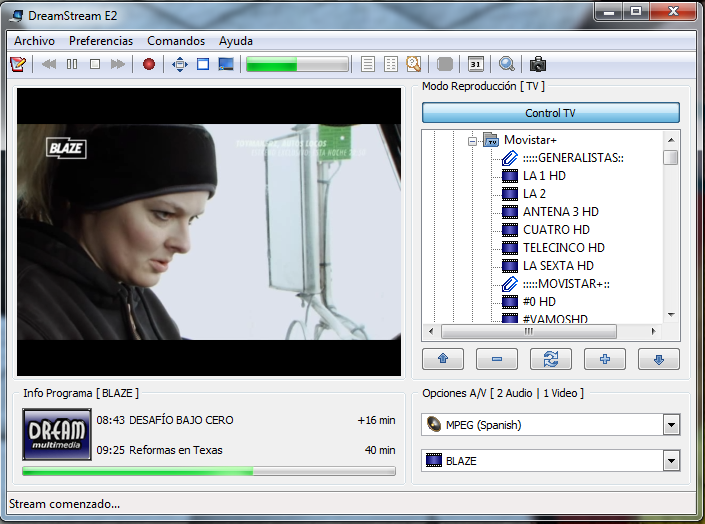Click the paperclip icon beside GENERALISTAS
The width and height of the screenshot is (705, 524).
(x=509, y=158)
